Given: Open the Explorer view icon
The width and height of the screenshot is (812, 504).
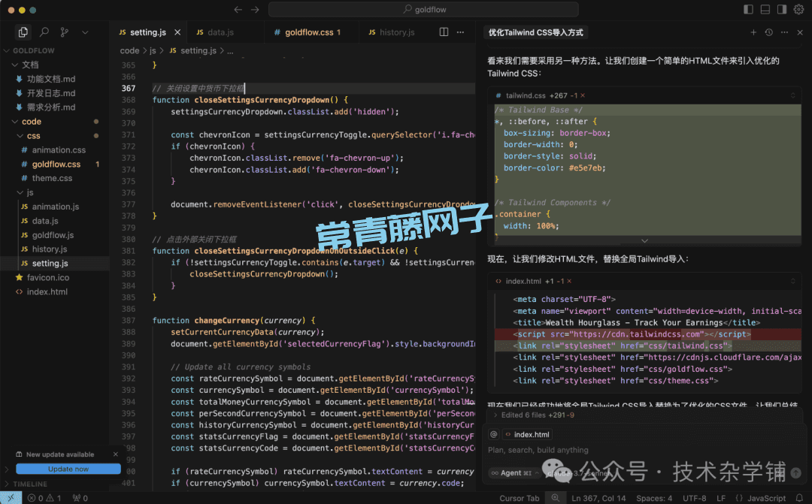Looking at the screenshot, I should click(23, 32).
